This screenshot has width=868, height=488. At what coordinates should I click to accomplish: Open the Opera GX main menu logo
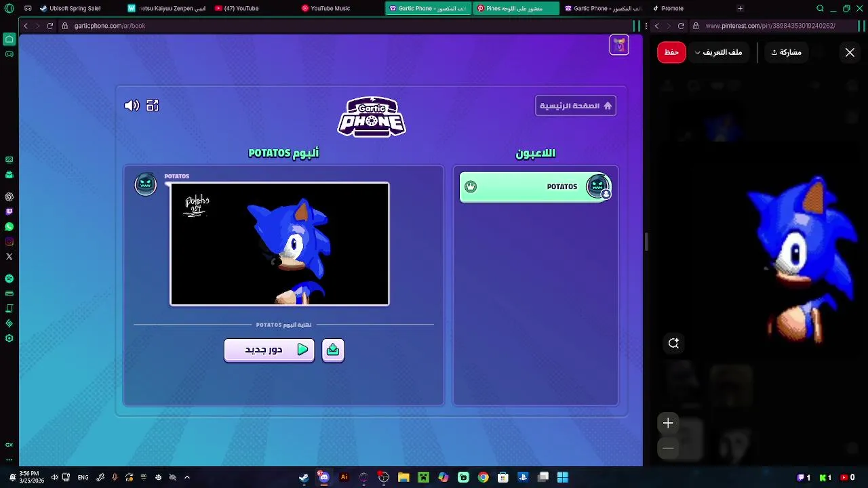[9, 9]
